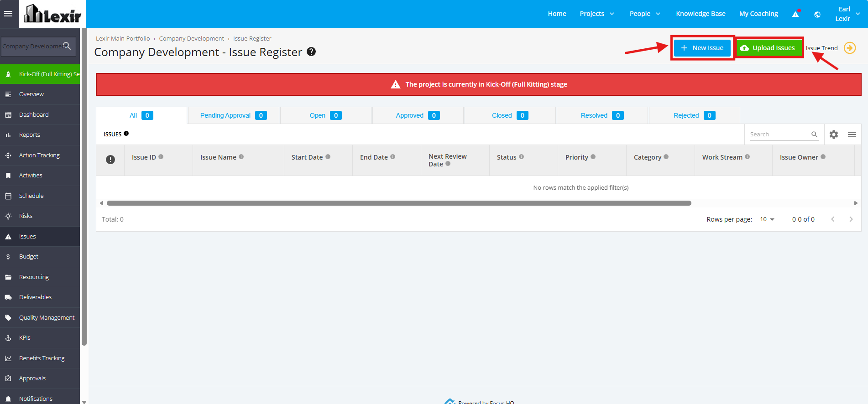Go to the previous page of results

point(833,219)
